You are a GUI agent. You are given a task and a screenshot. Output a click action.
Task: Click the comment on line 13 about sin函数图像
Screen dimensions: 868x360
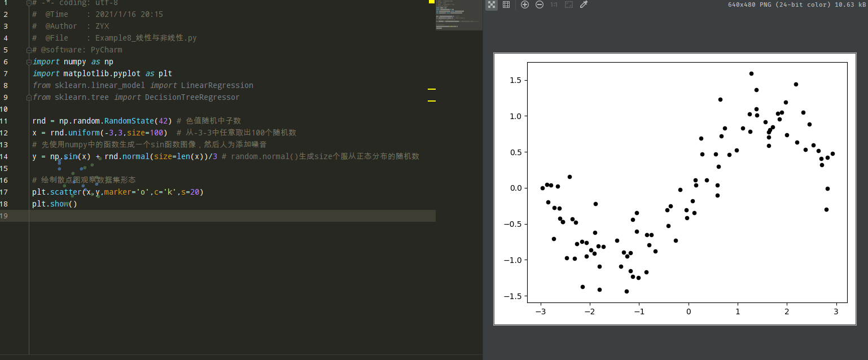150,144
